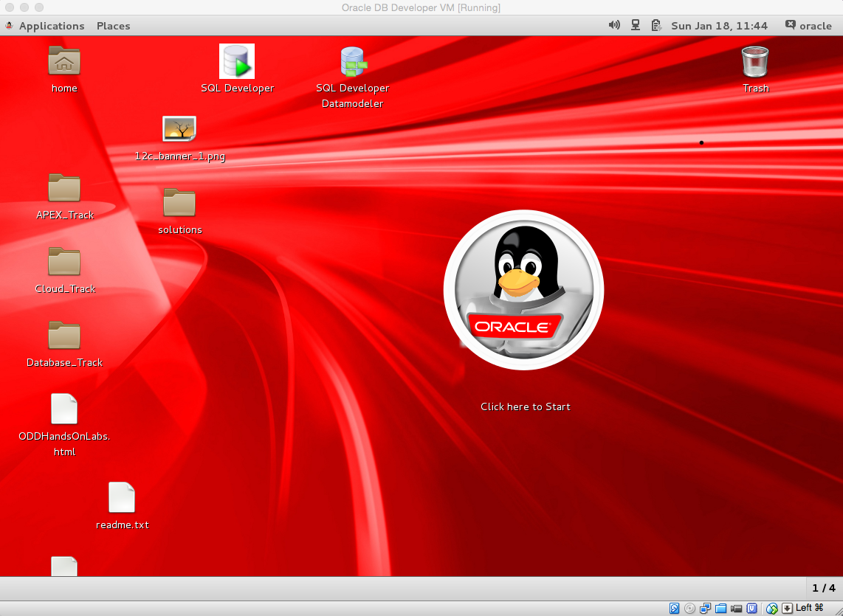Select the 12c_banner_1.png image file
The width and height of the screenshot is (843, 616).
click(x=179, y=128)
